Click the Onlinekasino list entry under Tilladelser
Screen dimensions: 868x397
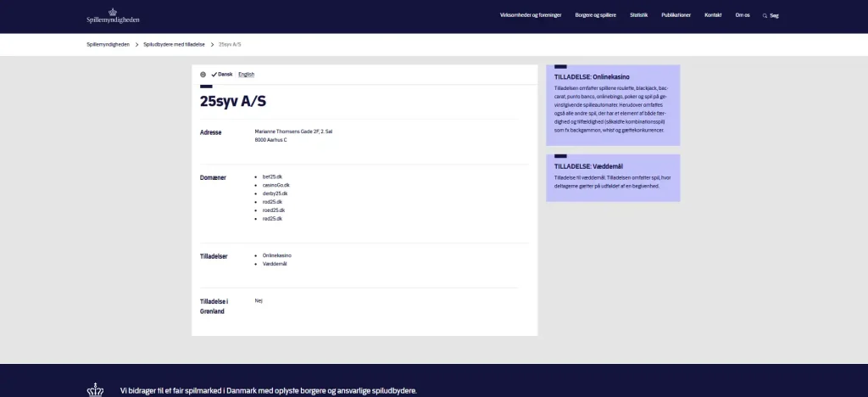277,255
